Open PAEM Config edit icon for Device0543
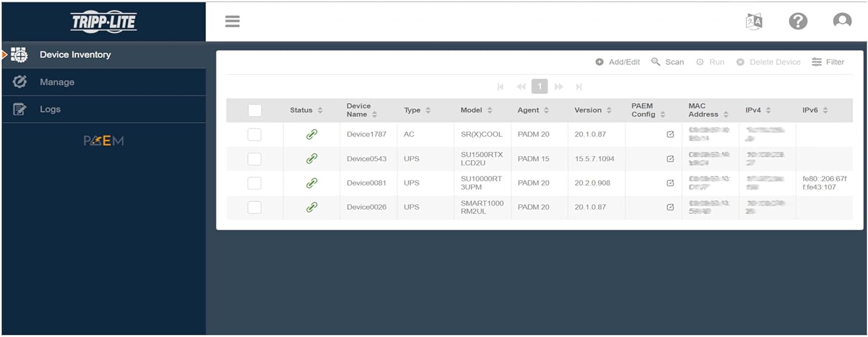The width and height of the screenshot is (868, 337). 670,159
